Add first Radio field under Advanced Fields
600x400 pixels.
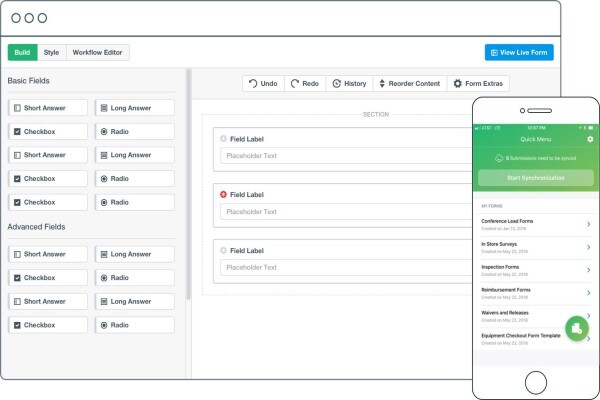pyautogui.click(x=135, y=278)
